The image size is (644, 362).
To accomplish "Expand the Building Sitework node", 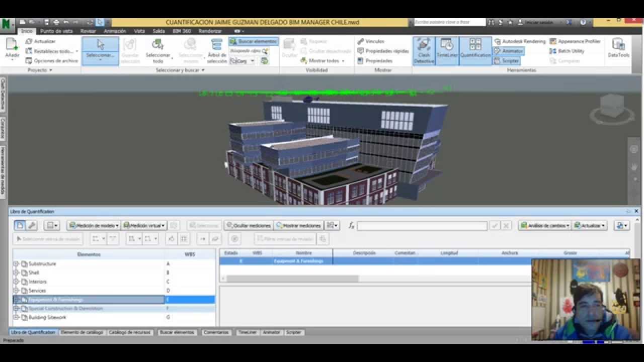I will [x=16, y=317].
